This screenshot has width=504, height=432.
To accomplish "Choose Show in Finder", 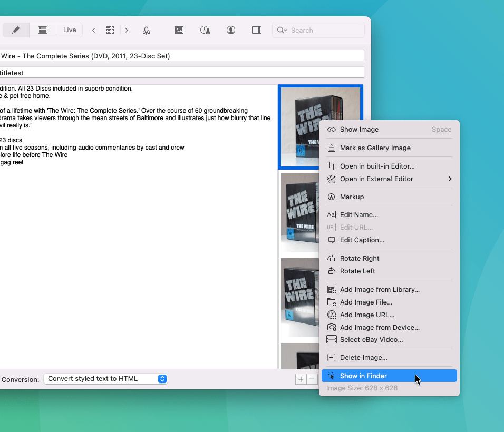I will point(389,376).
